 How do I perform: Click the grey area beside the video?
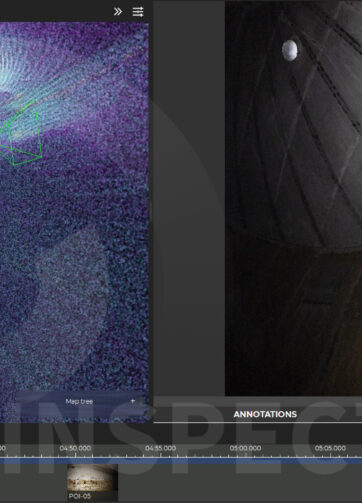pyautogui.click(x=189, y=200)
